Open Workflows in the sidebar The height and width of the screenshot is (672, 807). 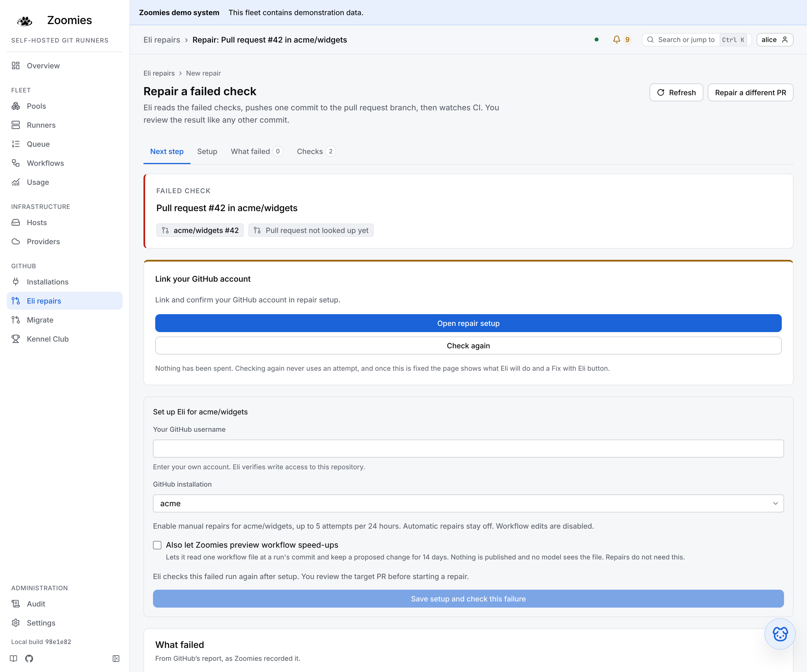click(64, 163)
